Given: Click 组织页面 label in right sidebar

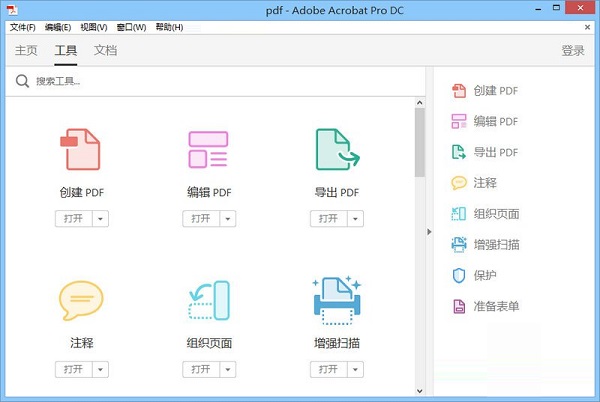Looking at the screenshot, I should pos(496,214).
